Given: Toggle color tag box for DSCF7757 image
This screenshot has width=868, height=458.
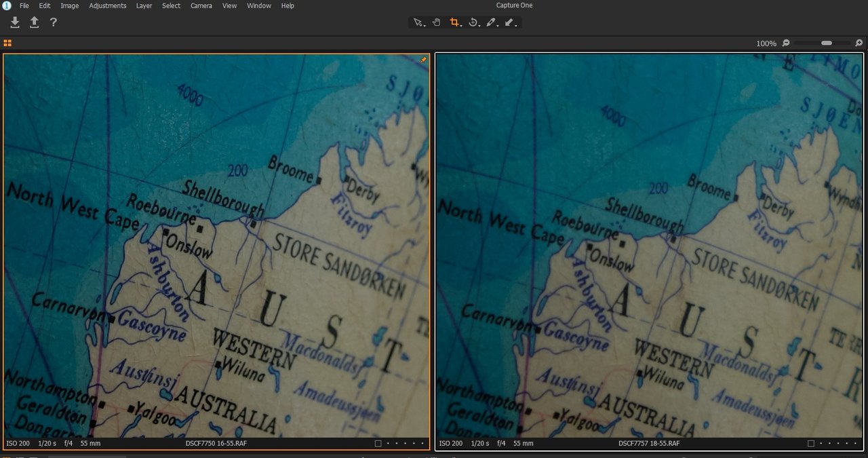Looking at the screenshot, I should tap(812, 443).
